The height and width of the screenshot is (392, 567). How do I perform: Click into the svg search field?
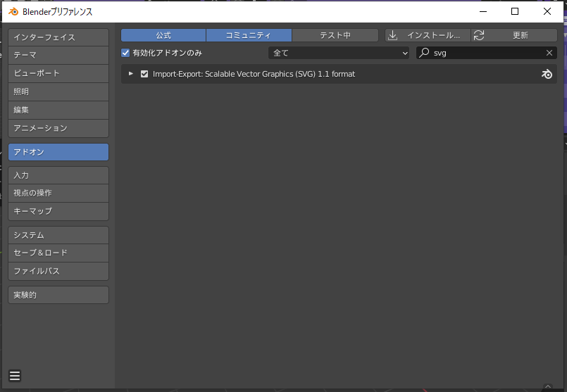coord(487,53)
